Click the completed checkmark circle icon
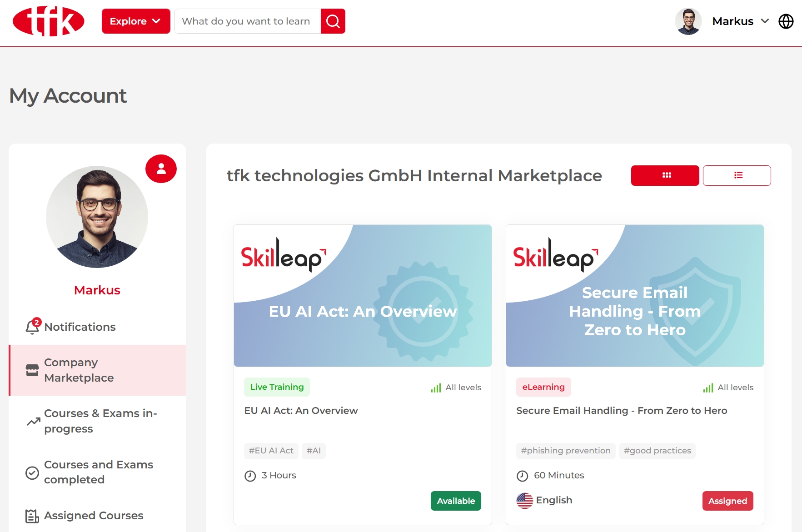802x532 pixels. click(x=32, y=473)
